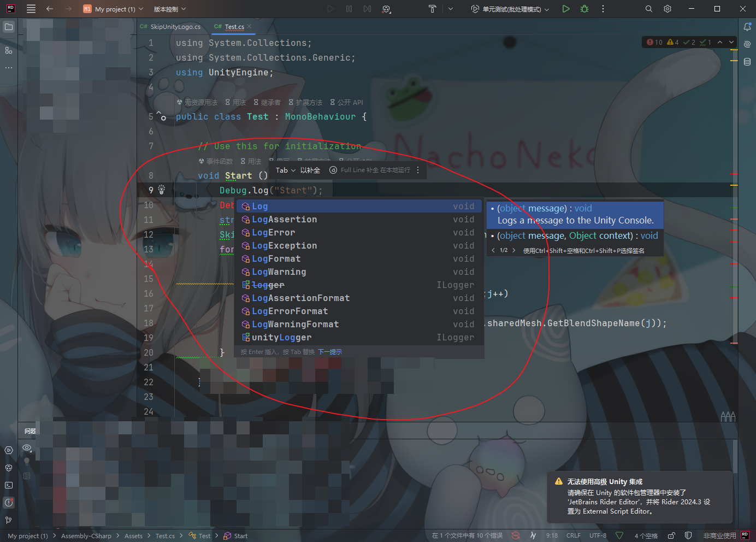This screenshot has width=756, height=542.
Task: Select Log completion item
Action: click(x=359, y=206)
